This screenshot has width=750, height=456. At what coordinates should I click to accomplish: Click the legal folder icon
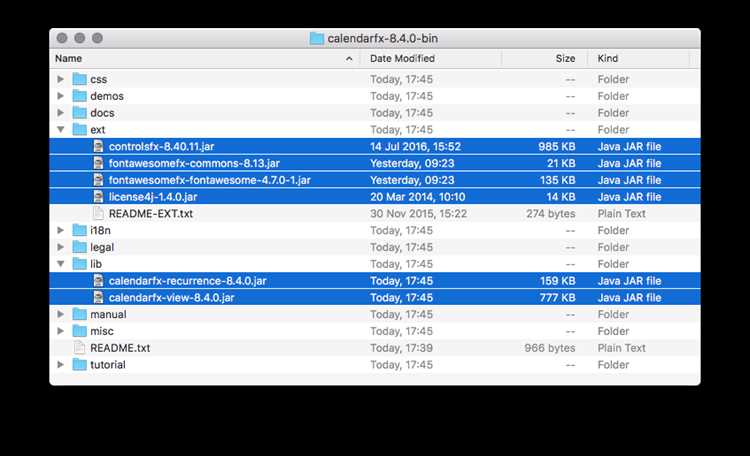coord(79,247)
